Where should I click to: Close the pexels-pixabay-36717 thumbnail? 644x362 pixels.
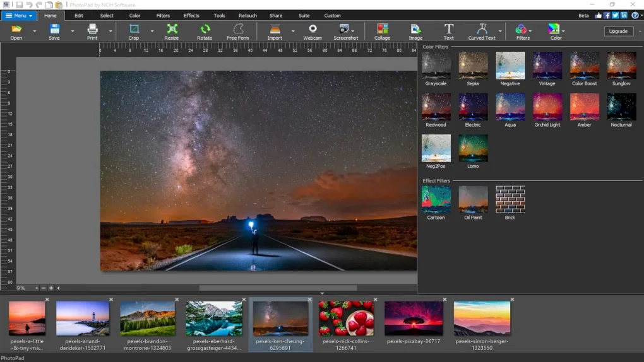444,300
